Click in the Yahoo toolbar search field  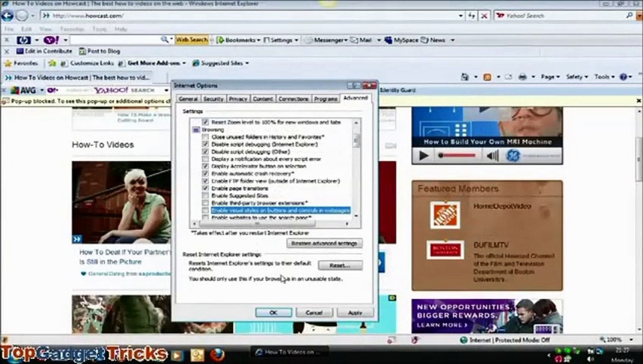click(115, 40)
